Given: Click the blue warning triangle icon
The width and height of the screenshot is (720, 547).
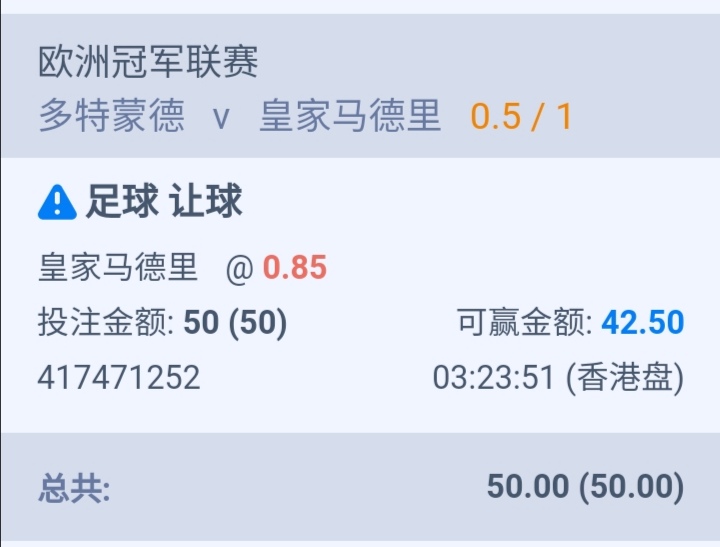Looking at the screenshot, I should pos(57,203).
